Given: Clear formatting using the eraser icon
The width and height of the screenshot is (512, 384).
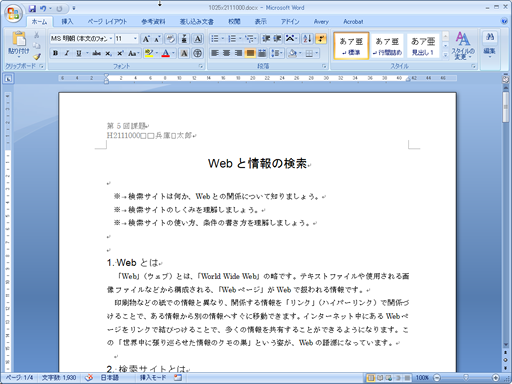Looking at the screenshot, I should (170, 39).
